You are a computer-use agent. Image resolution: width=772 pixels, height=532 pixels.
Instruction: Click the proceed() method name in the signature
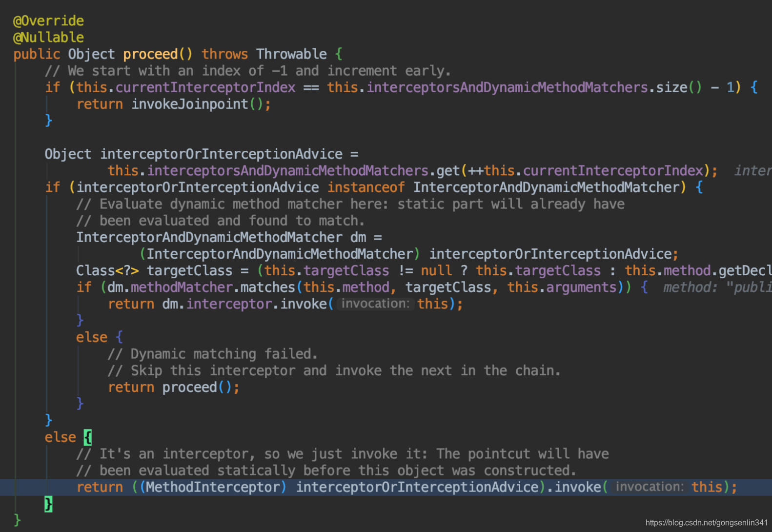(x=158, y=54)
